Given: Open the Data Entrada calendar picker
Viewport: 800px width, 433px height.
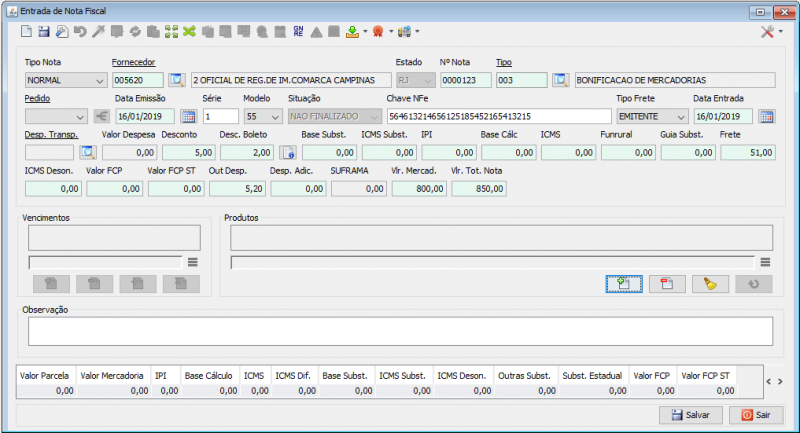Looking at the screenshot, I should pos(767,116).
